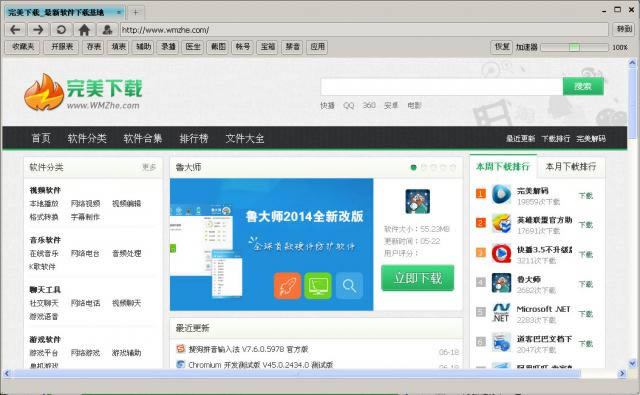Click the 搜狗拼音输入法 entry icon
The height and width of the screenshot is (395, 640).
pos(180,349)
